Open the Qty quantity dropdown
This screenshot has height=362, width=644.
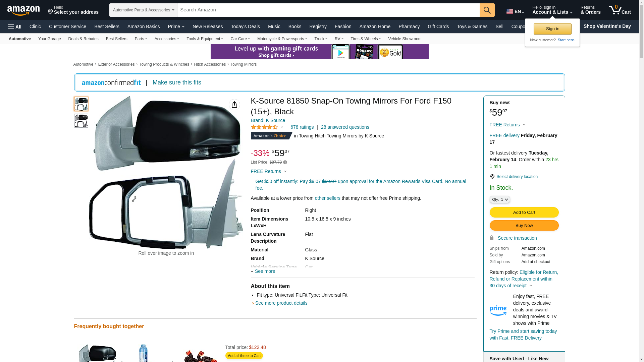(x=500, y=199)
